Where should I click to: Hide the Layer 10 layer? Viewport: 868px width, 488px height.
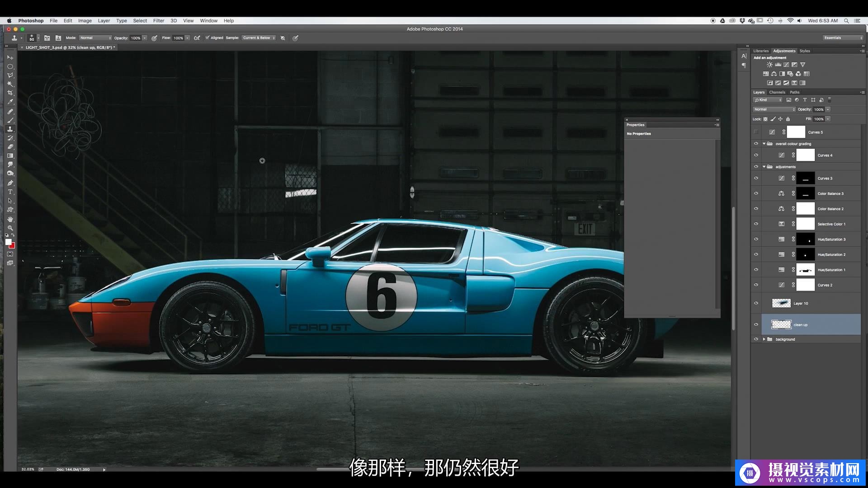(x=756, y=303)
